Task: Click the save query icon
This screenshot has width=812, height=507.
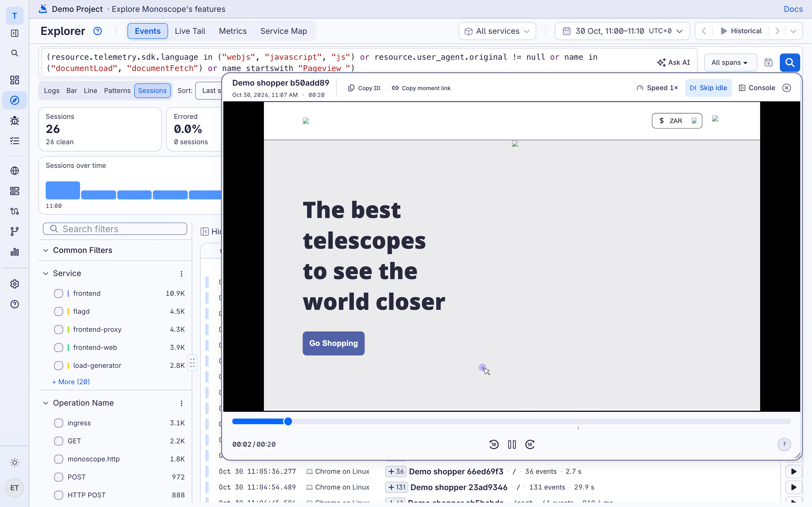Action: 768,62
